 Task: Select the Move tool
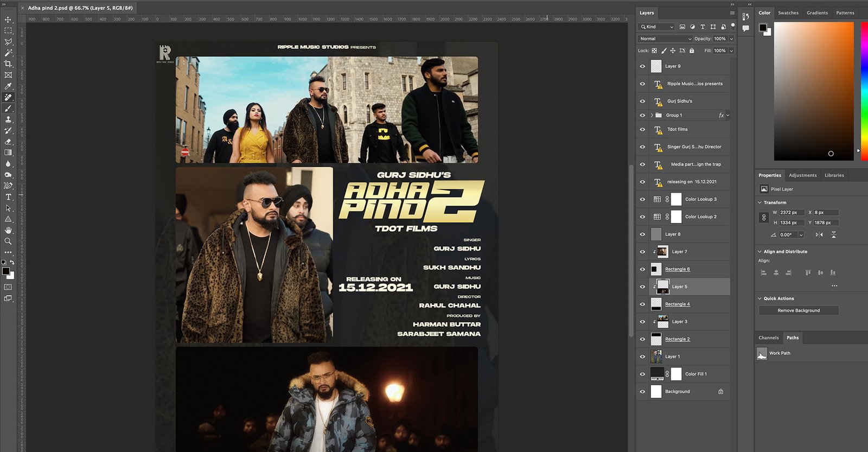pyautogui.click(x=8, y=20)
